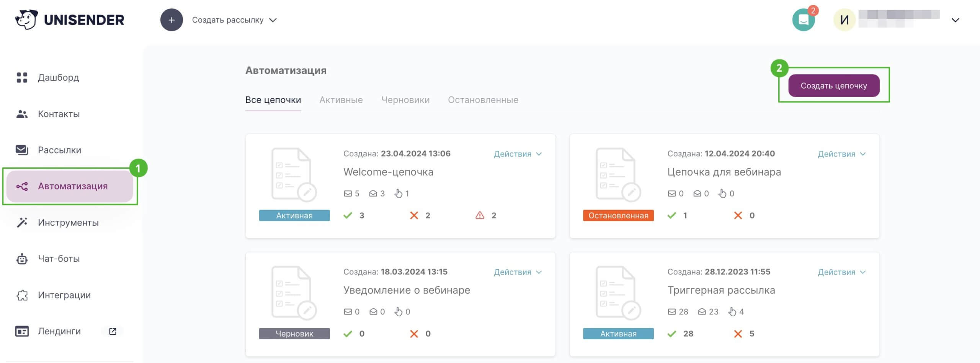Viewport: 980px width, 363px height.
Task: Switch to the Активные tab
Action: click(x=341, y=100)
